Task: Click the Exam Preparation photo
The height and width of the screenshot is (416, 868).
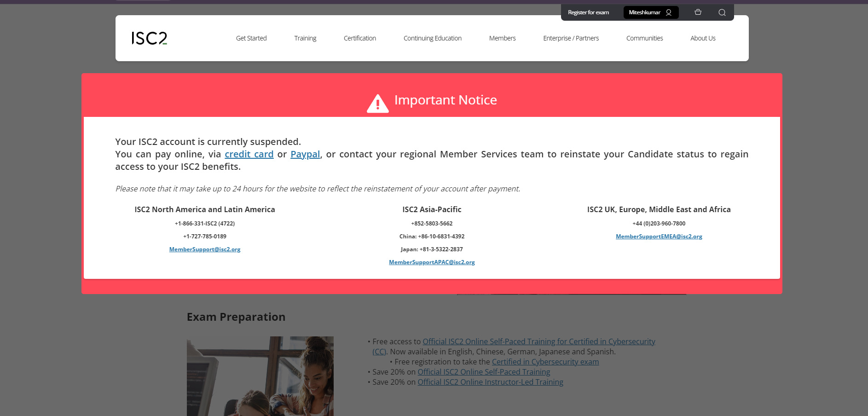Action: pos(260,376)
